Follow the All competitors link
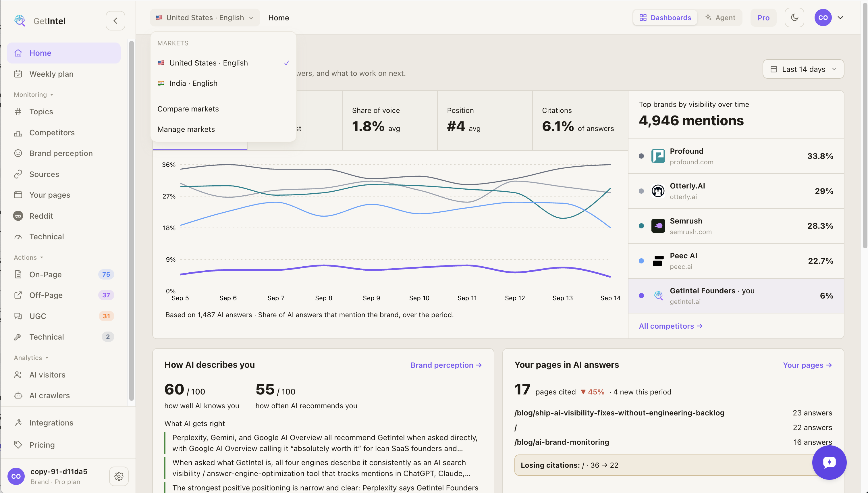Image resolution: width=868 pixels, height=493 pixels. [670, 326]
